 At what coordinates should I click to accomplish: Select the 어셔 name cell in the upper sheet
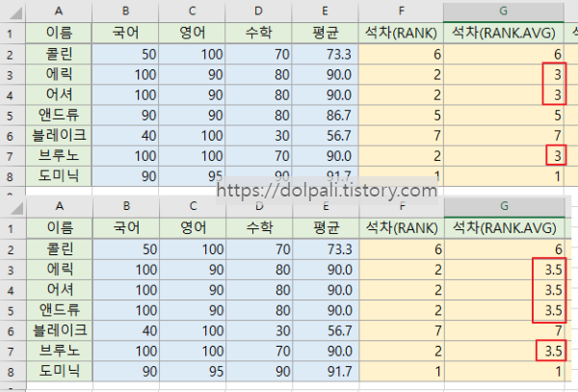tap(59, 95)
